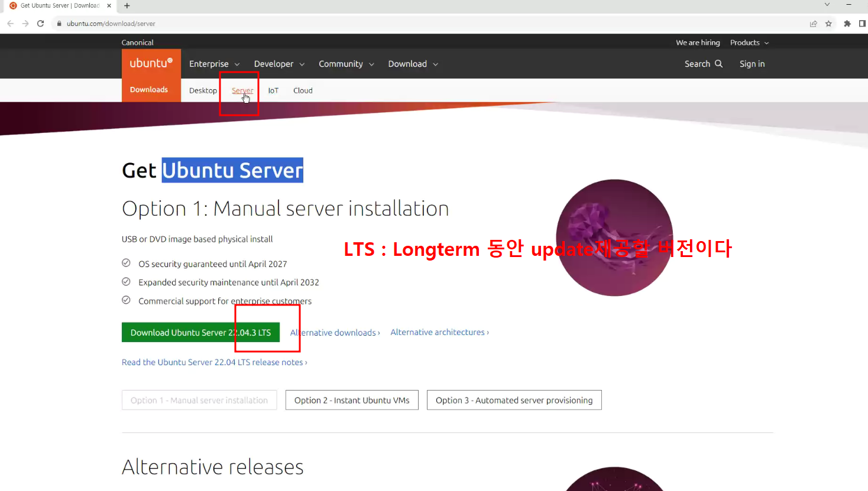Close the Get Ubuntu Server tab

pos(109,6)
